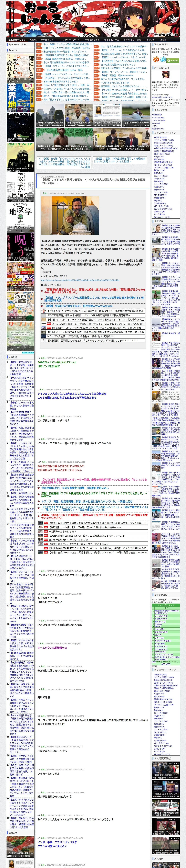Open the 釧路湿原のメガソーラー問題 link
This screenshot has height=868, width=186.
94,481
